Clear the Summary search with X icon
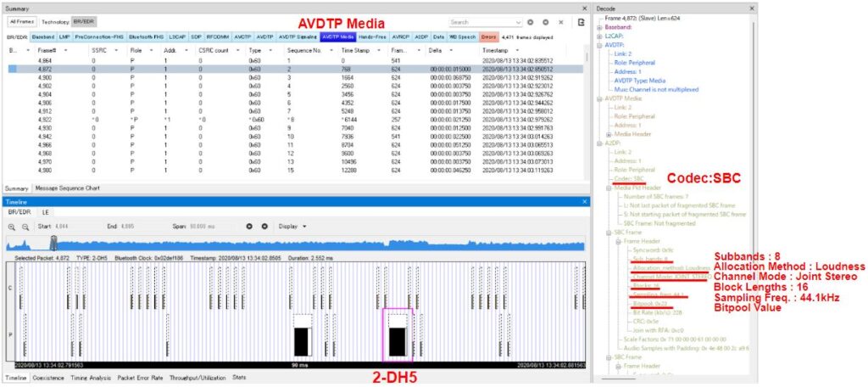 tap(560, 22)
